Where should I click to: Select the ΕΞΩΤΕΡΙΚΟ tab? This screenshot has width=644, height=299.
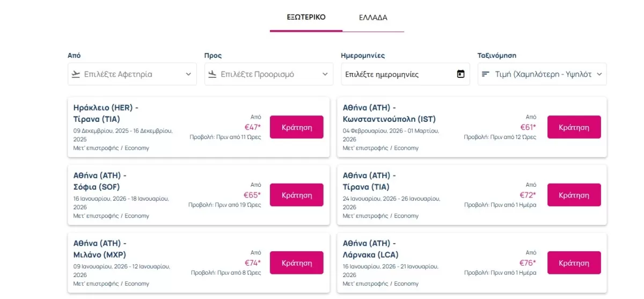[306, 17]
